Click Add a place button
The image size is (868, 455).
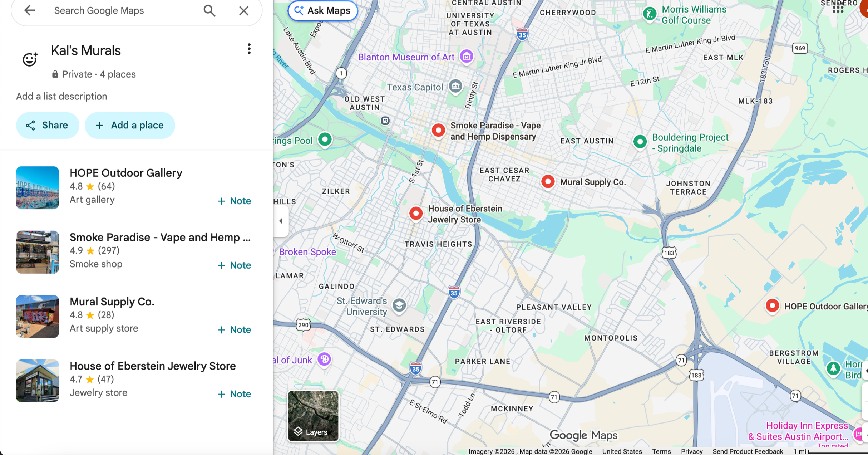pyautogui.click(x=130, y=125)
